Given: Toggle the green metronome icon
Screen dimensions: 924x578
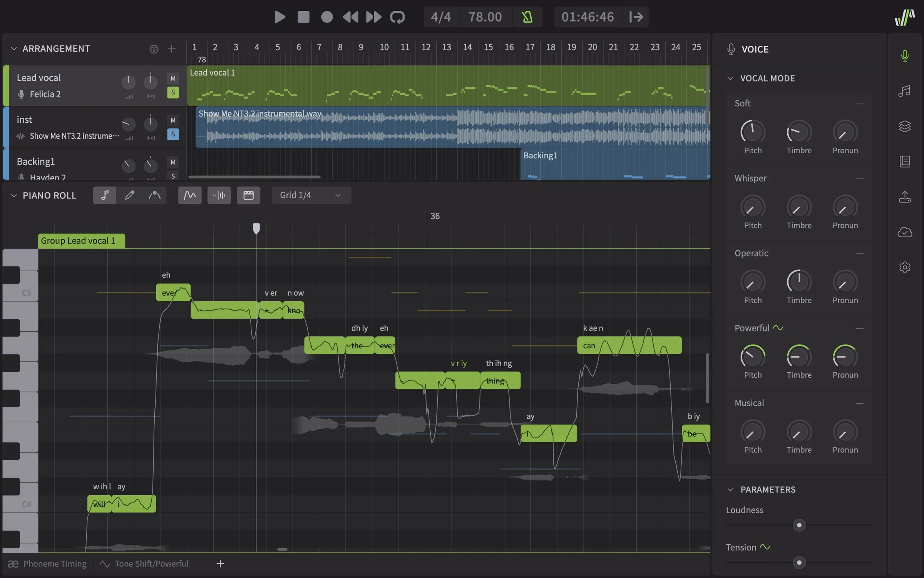Looking at the screenshot, I should pos(527,17).
